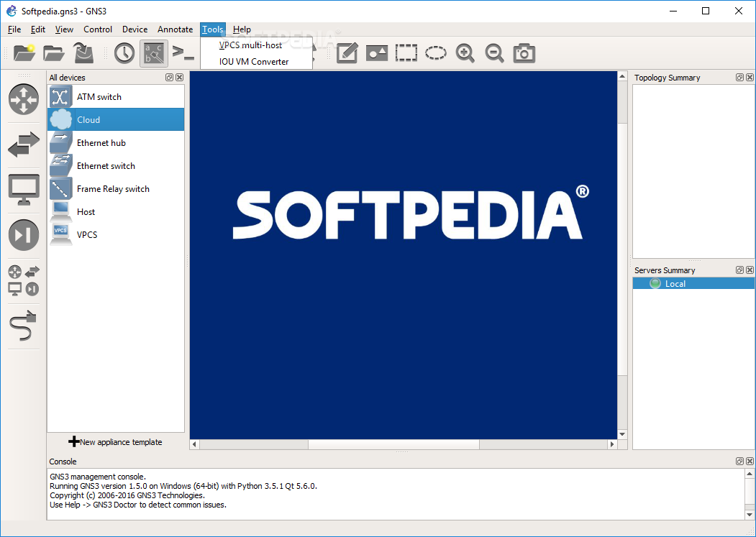Click canvas horizontal scrollbar right arrow
This screenshot has height=537, width=756.
612,444
